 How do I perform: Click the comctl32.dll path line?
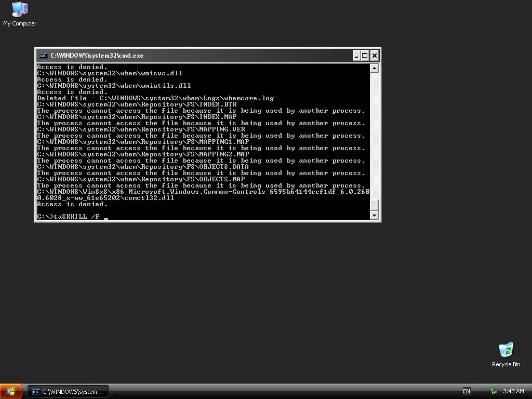[105, 198]
